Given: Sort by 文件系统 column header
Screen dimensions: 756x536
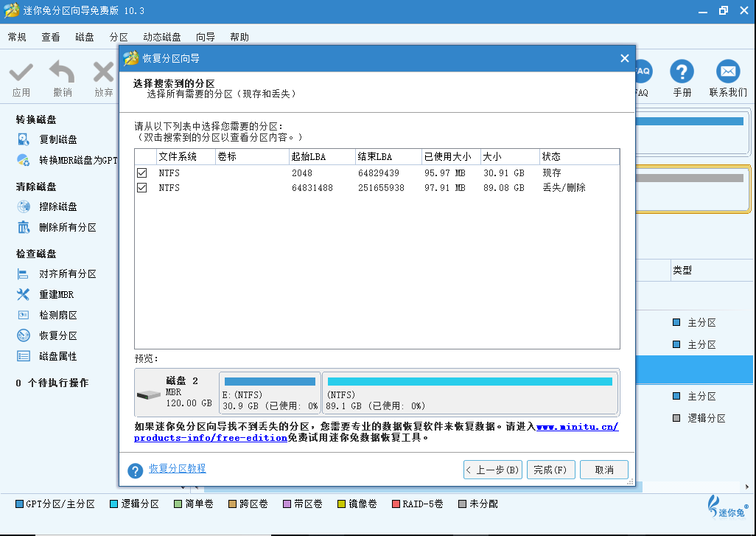Looking at the screenshot, I should (186, 157).
